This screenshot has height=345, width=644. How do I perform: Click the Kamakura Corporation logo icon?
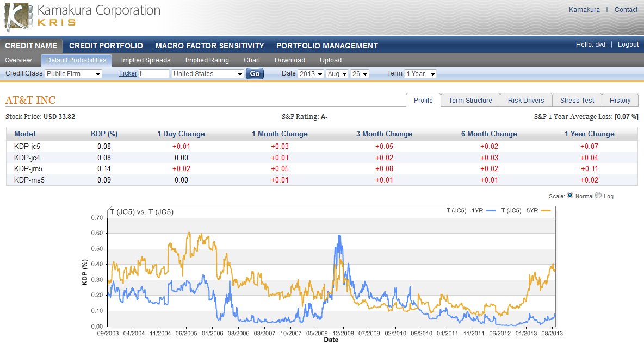(x=18, y=17)
